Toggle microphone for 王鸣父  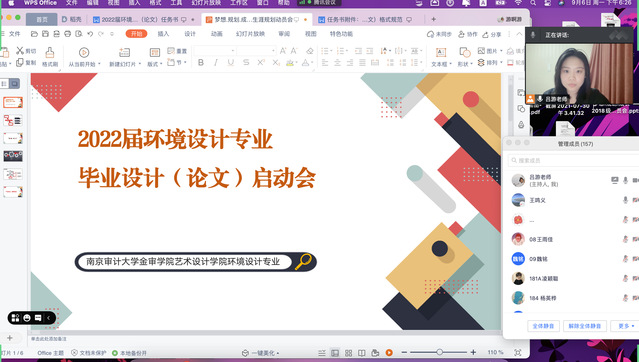[625, 200]
